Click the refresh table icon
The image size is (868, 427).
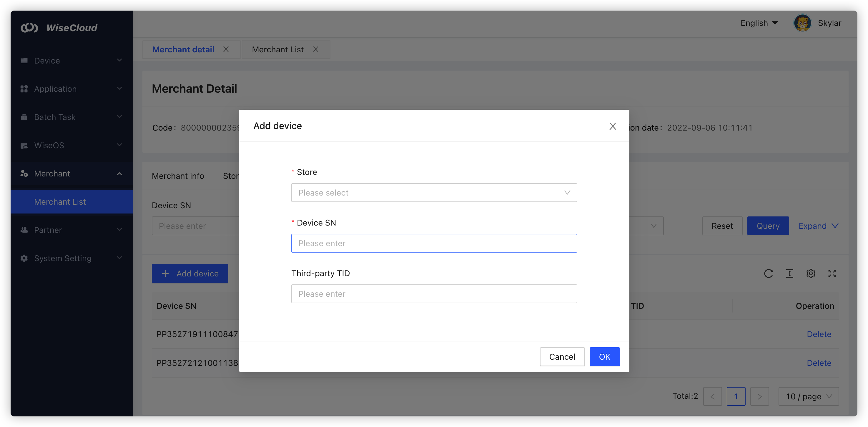pyautogui.click(x=768, y=273)
